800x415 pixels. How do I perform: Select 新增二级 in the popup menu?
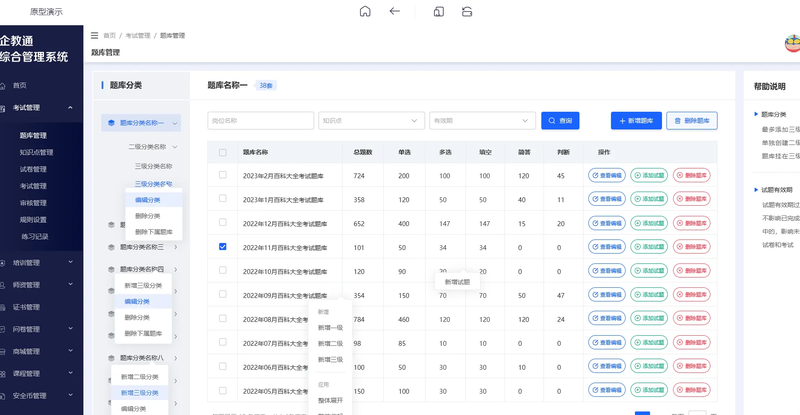click(x=330, y=344)
